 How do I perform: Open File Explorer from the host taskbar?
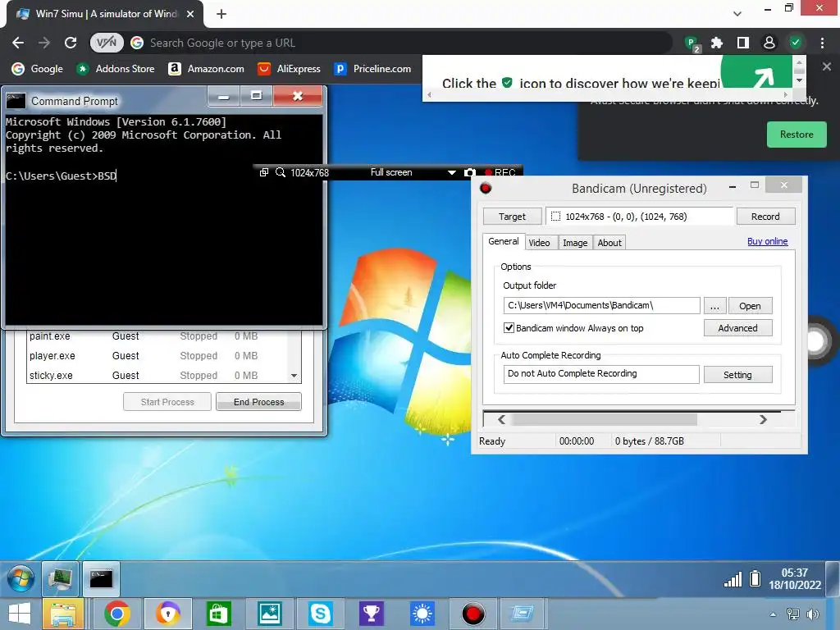(x=63, y=614)
